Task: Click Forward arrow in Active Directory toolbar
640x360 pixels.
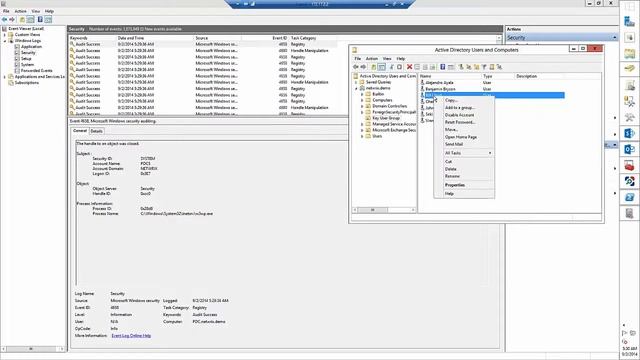Action: (x=363, y=67)
